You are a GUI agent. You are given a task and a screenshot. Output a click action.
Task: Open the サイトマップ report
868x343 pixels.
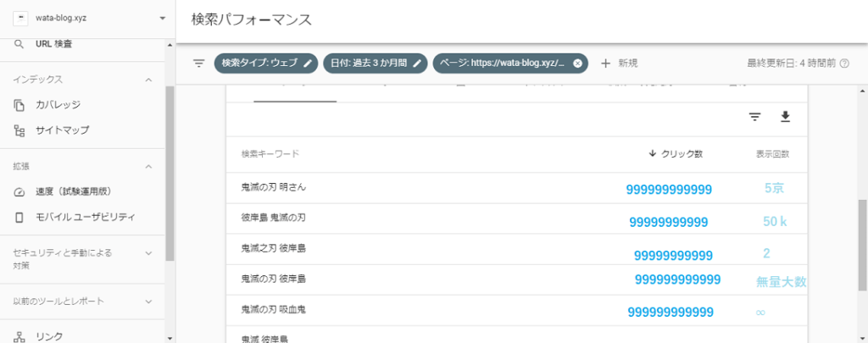click(62, 130)
